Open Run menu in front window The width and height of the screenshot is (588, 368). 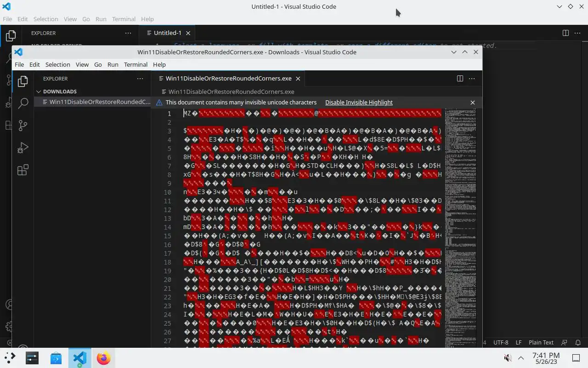[113, 64]
